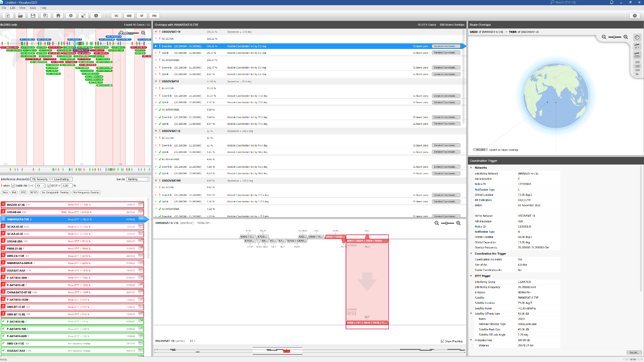Viewport: 644px width, 362px height.
Task: Toggle the Show Priorities checkbox
Action: click(x=442, y=341)
